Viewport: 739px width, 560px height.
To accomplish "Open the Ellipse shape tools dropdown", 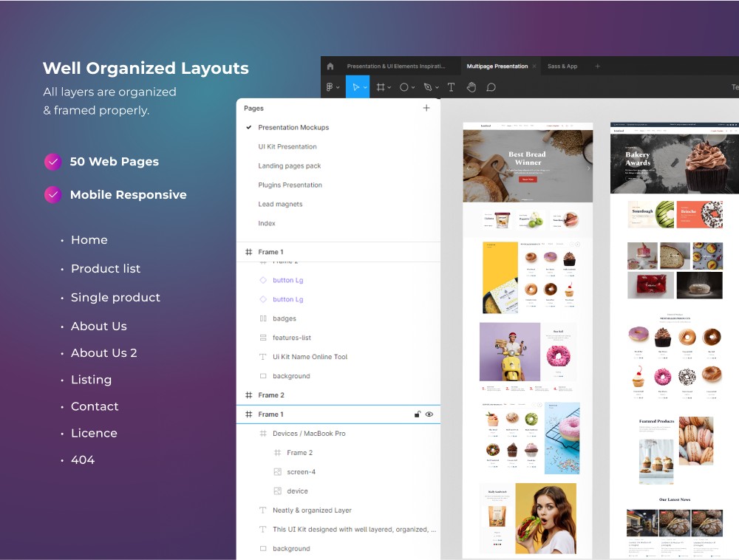I will pyautogui.click(x=413, y=88).
